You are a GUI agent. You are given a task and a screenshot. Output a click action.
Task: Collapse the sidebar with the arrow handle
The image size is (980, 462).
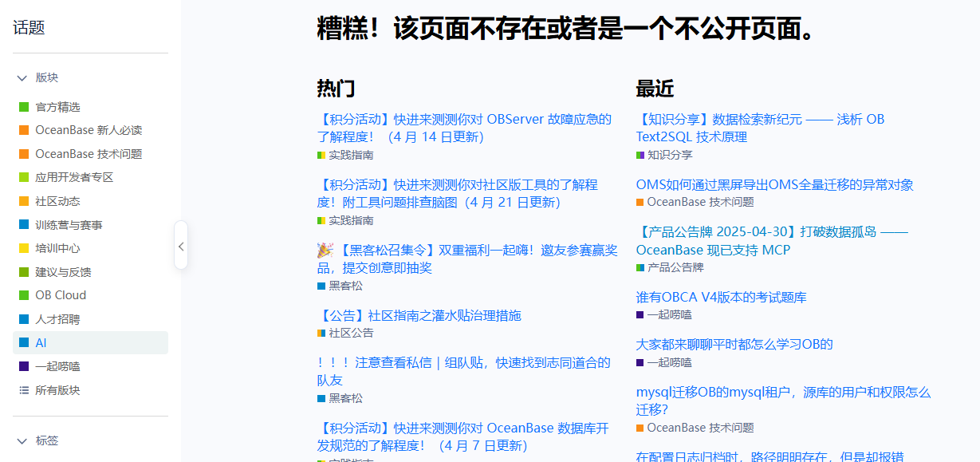pyautogui.click(x=181, y=246)
